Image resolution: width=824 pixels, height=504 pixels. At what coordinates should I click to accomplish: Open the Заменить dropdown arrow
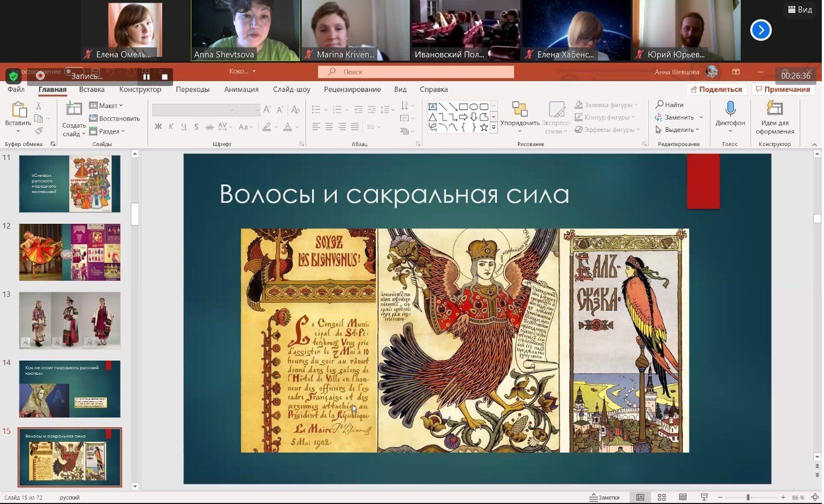coord(701,117)
